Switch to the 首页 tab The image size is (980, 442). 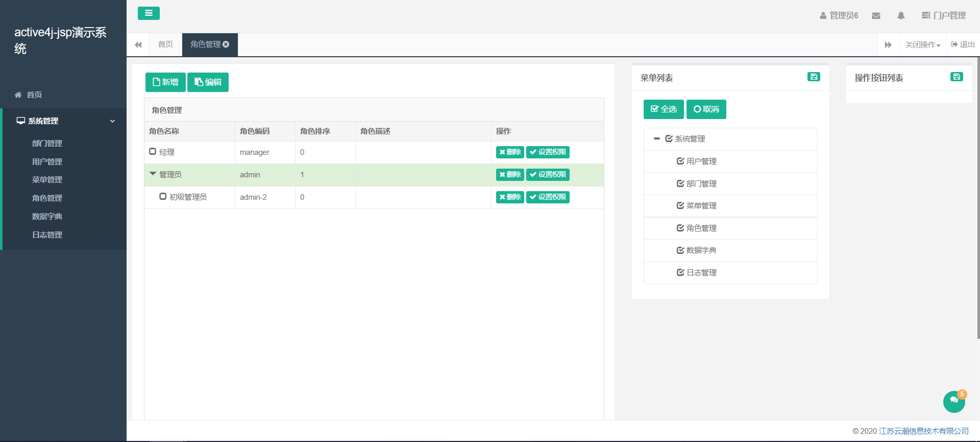[165, 44]
